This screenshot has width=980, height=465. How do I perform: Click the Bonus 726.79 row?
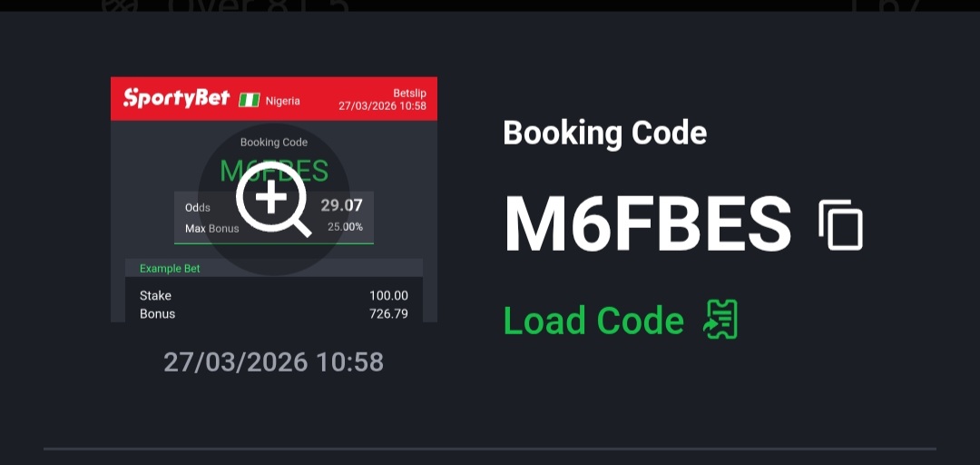pyautogui.click(x=274, y=313)
